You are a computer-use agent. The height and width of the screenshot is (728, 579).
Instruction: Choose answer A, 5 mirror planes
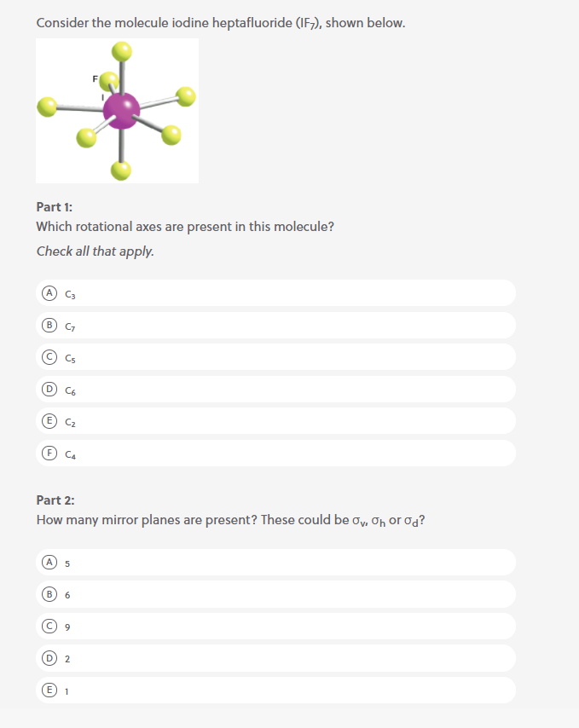[x=275, y=563]
